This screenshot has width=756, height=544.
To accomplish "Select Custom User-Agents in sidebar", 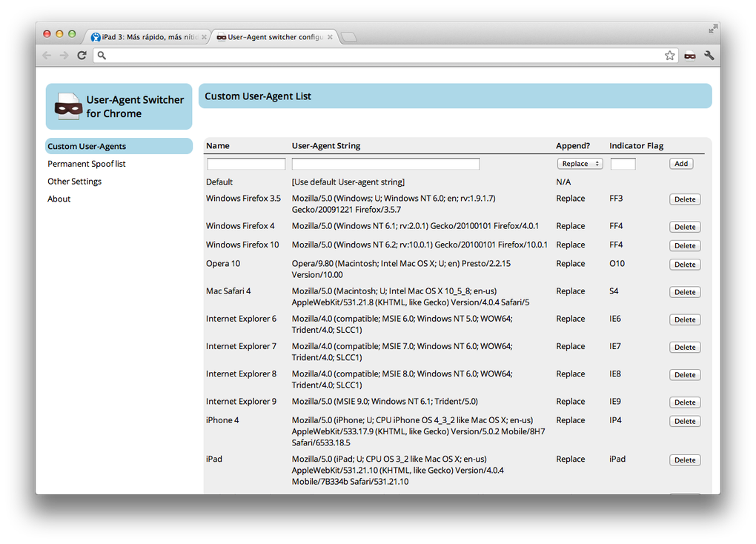I will 119,146.
